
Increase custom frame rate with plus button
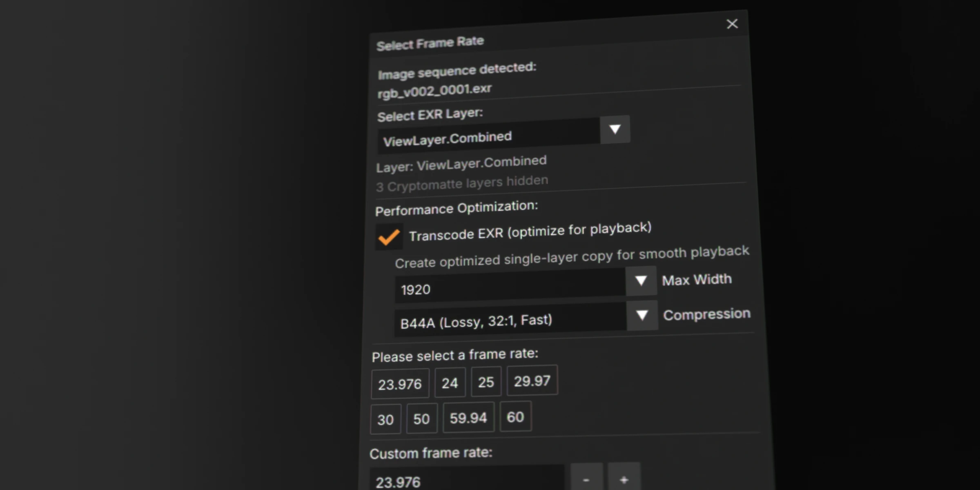pos(624,479)
